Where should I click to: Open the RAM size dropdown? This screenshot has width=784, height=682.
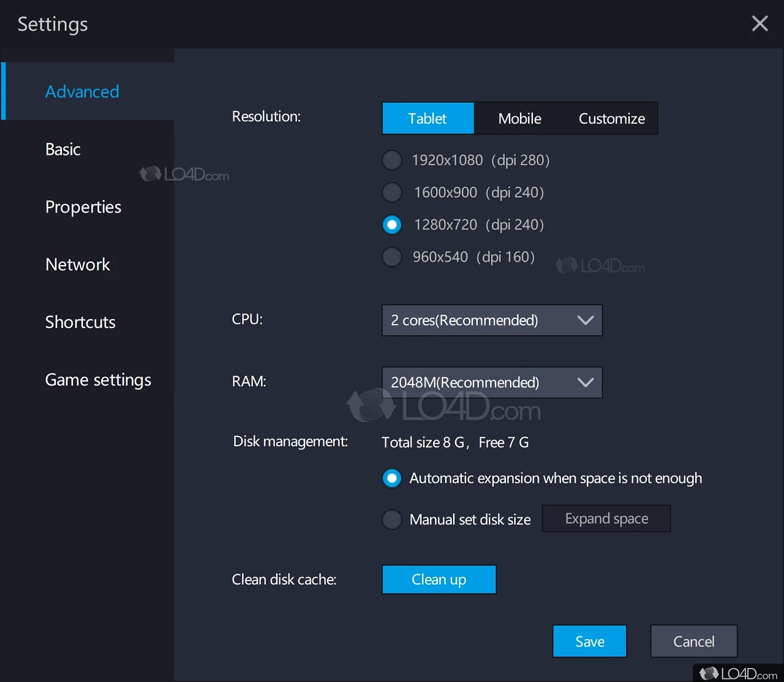492,383
